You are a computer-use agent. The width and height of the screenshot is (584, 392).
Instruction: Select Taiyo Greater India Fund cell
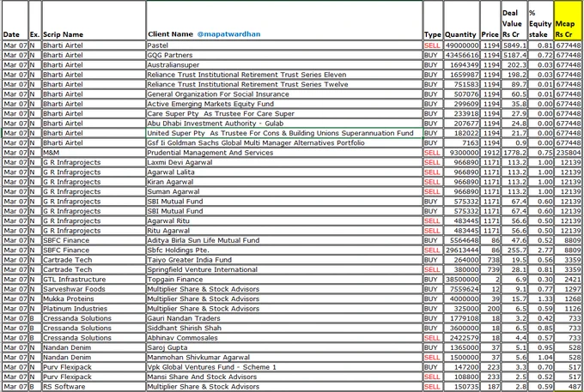click(284, 260)
